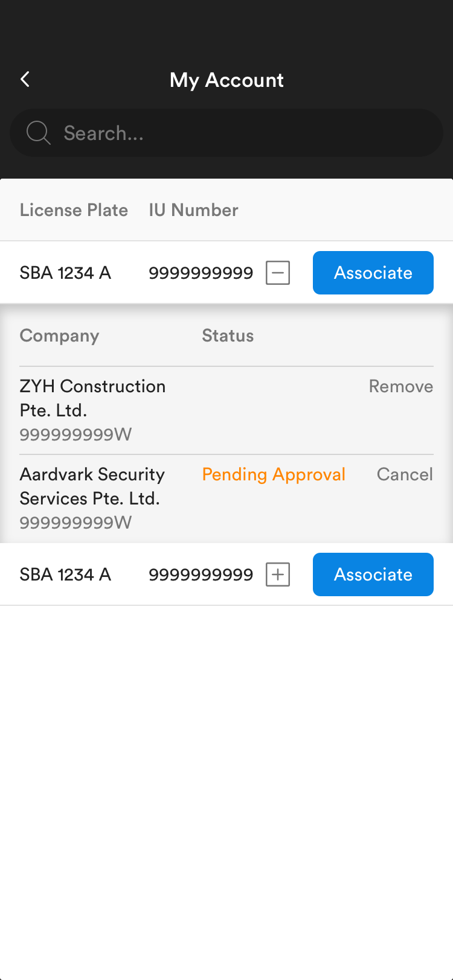Select the License Plate column header
Viewport: 453px width, 980px height.
coord(74,210)
